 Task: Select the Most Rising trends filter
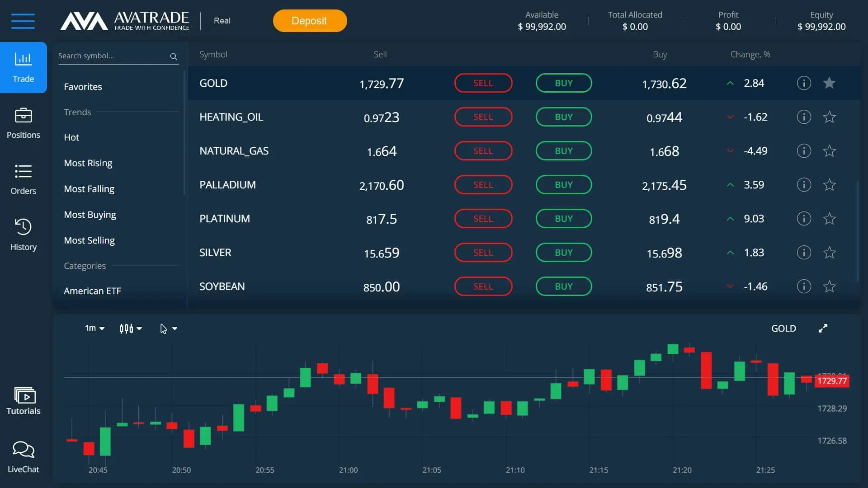click(88, 163)
